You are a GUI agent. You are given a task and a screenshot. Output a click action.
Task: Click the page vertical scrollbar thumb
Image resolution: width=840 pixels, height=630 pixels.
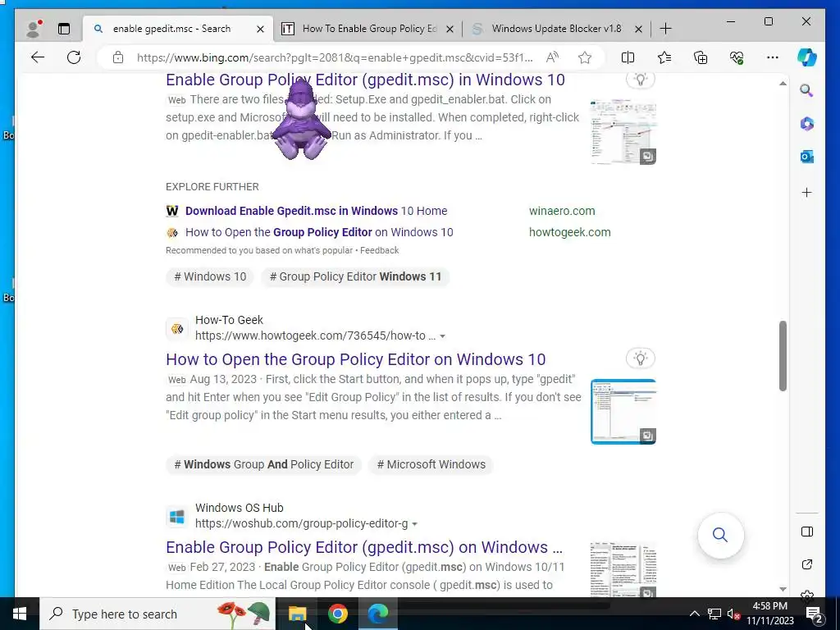click(783, 356)
